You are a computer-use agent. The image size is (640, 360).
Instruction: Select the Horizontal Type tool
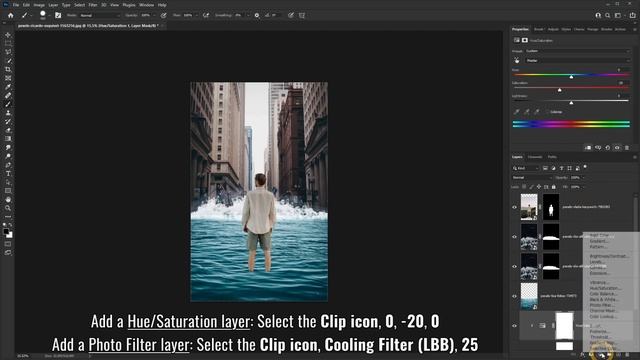pos(8,173)
